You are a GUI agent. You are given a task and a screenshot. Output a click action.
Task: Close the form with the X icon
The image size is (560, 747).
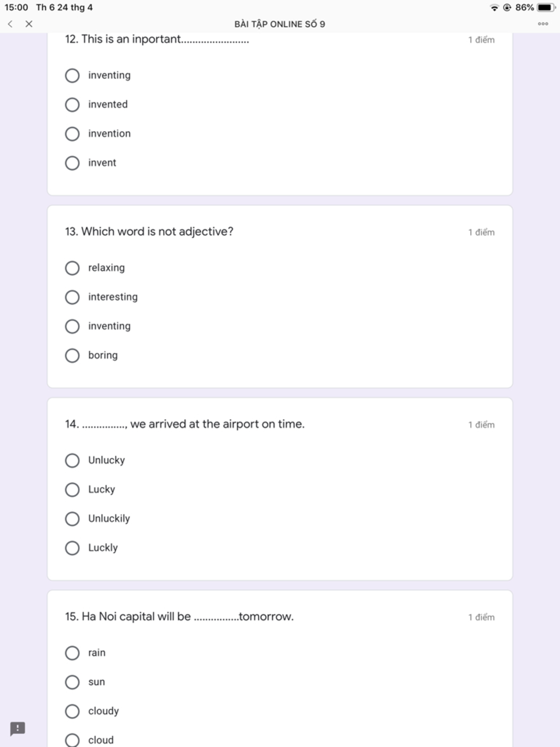point(29,24)
